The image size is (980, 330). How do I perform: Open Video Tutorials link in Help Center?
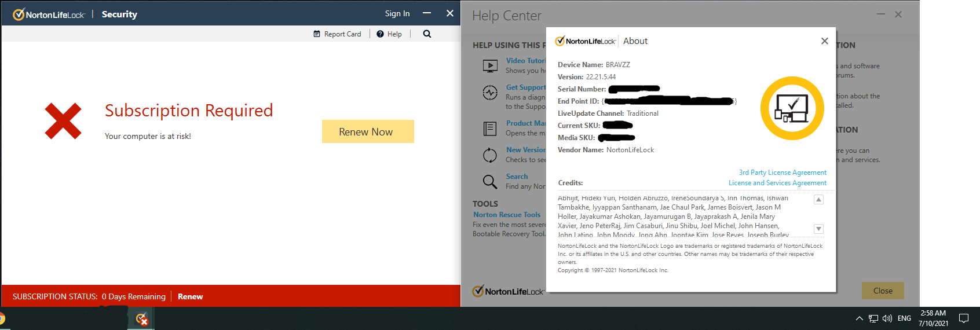[526, 61]
